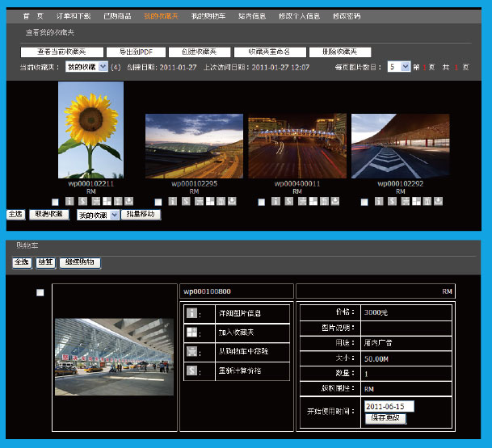
Task: Open the images per page dropdown
Action: coord(397,67)
